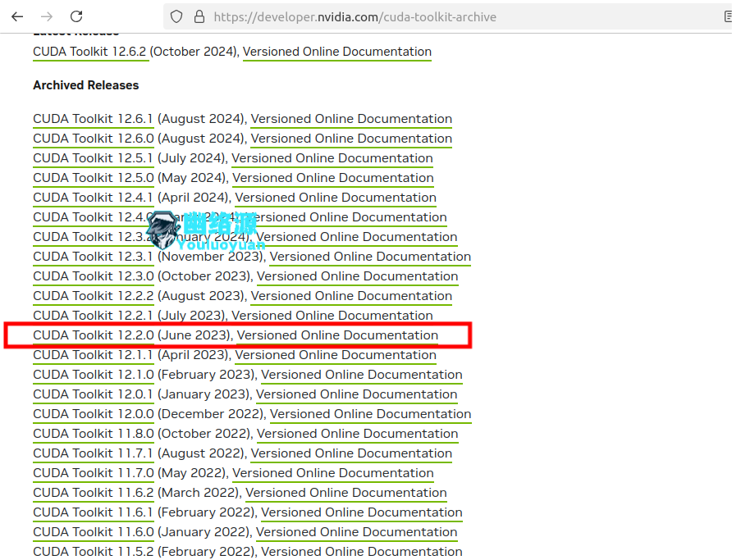The width and height of the screenshot is (732, 560).
Task: Open CUDA Toolkit 11.8.0 link
Action: pos(94,434)
